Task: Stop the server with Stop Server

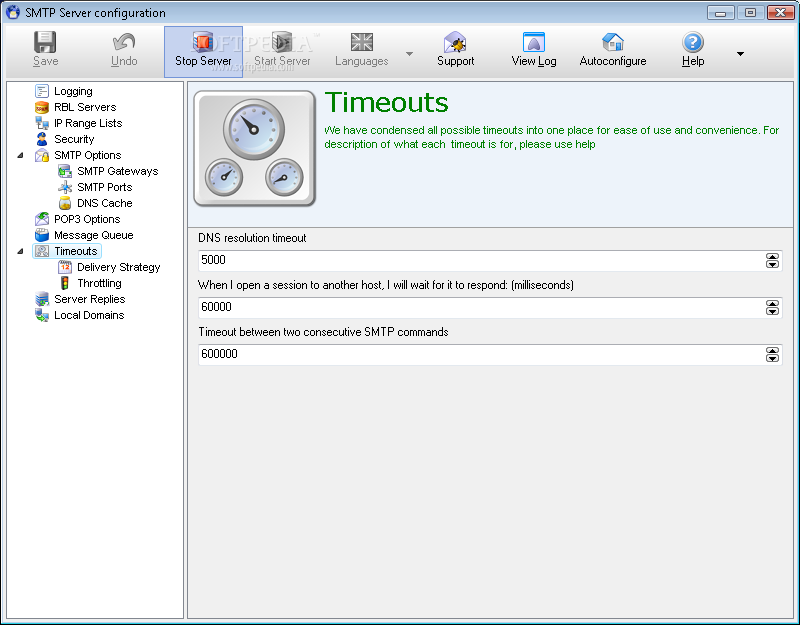Action: 203,52
